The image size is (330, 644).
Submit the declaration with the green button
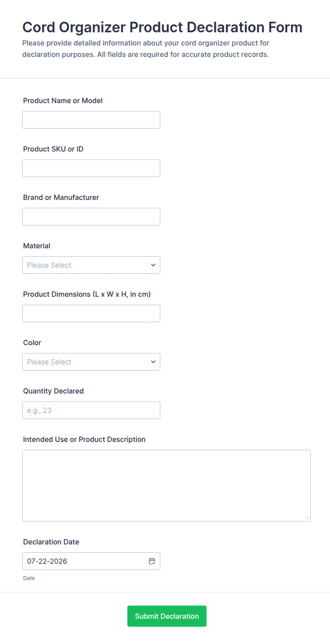167,616
